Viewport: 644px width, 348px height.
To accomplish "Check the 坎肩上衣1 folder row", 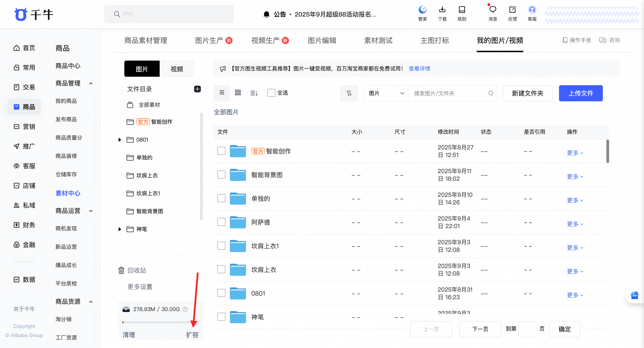I will [221, 246].
